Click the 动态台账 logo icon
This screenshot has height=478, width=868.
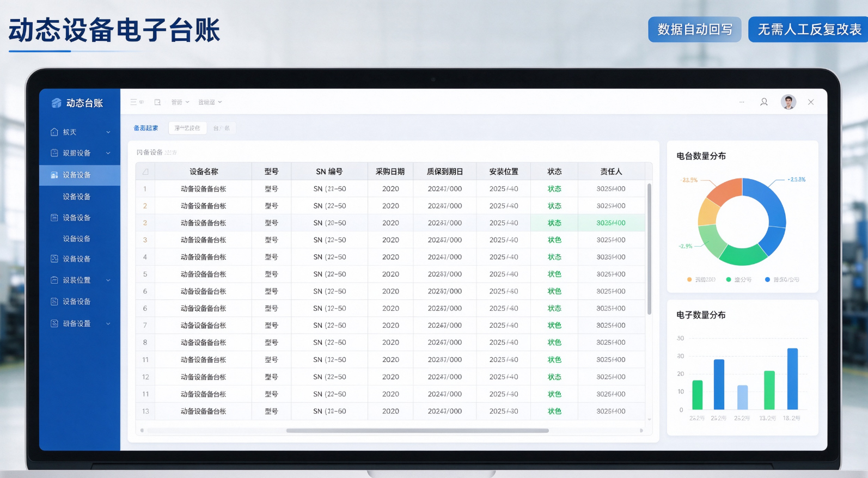(56, 103)
